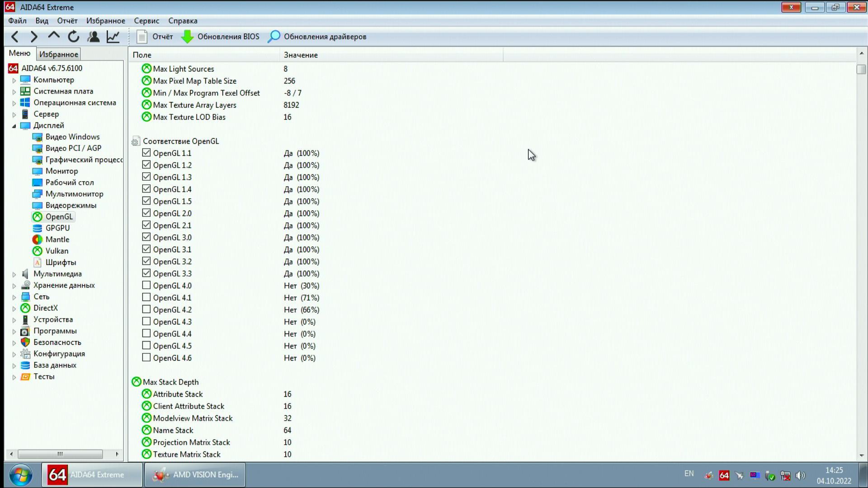Open the GPGPU display page
This screenshot has height=488, width=868.
tap(57, 228)
